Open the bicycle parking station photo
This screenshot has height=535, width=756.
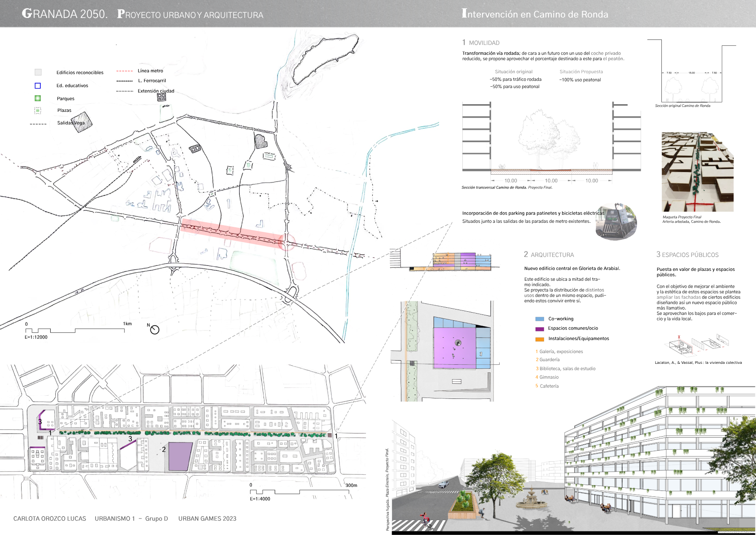[x=616, y=221]
